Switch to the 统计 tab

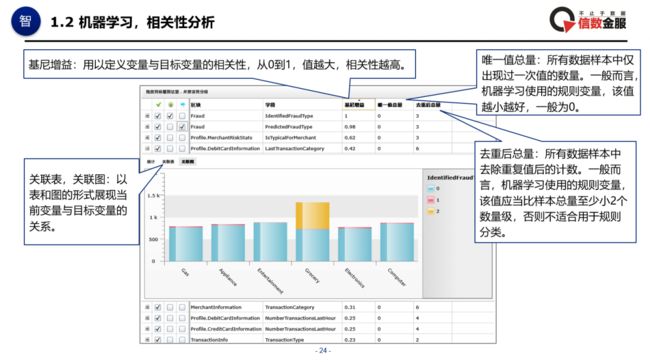coord(151,162)
